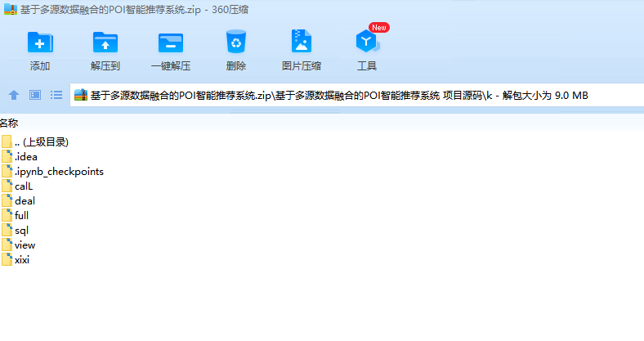
Task: Select the .idea folder
Action: point(26,157)
